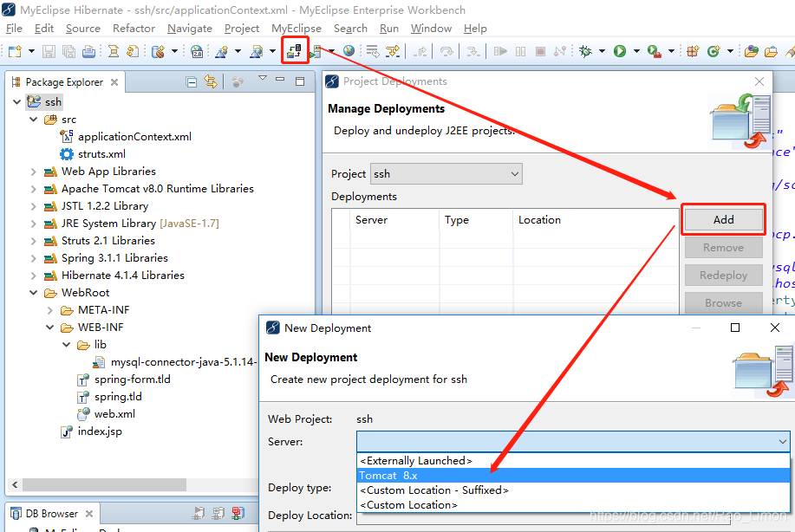The image size is (795, 532).
Task: Click the Terminate (stop) debug icon
Action: point(540,51)
